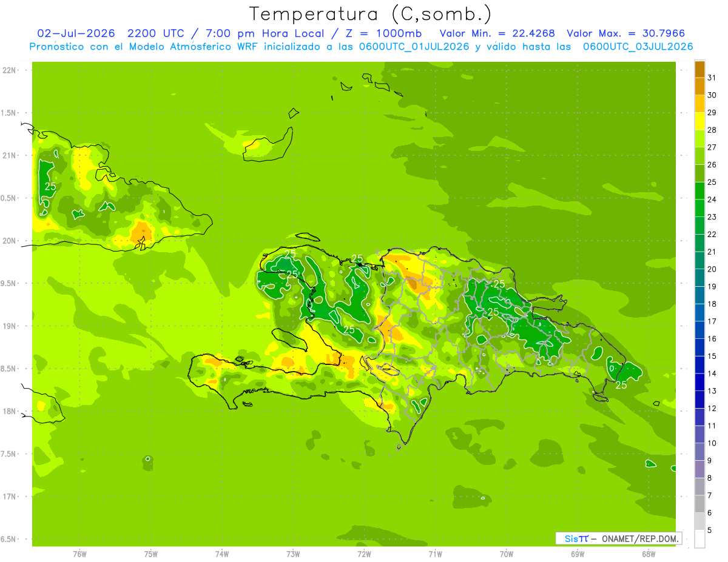Image resolution: width=728 pixels, height=562 pixels.
Task: Click the '70W' longitude axis label
Action: (x=507, y=554)
